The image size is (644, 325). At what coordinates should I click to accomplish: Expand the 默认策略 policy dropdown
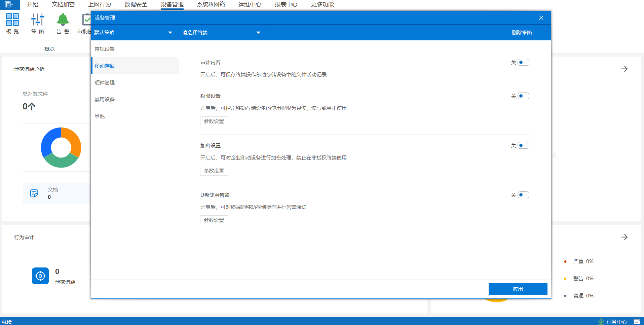click(134, 33)
